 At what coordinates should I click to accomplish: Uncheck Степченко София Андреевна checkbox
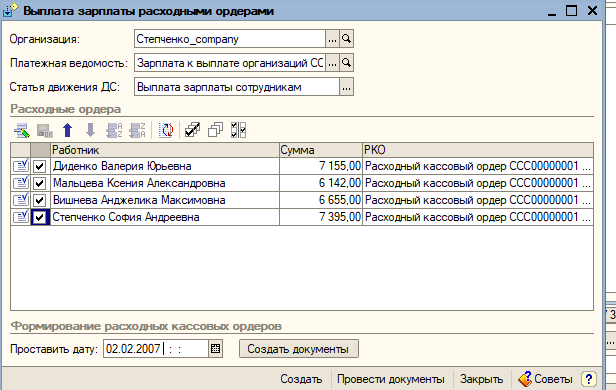pos(39,217)
